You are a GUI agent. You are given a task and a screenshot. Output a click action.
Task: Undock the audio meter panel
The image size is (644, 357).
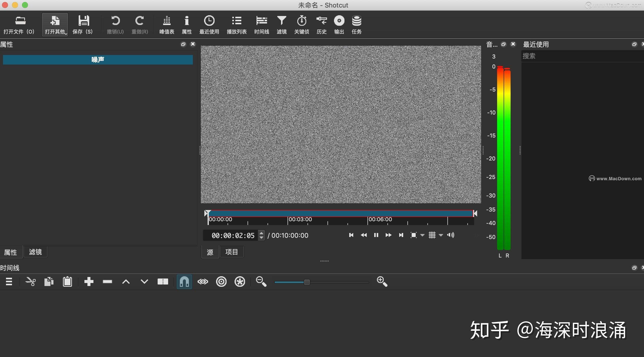pos(504,44)
